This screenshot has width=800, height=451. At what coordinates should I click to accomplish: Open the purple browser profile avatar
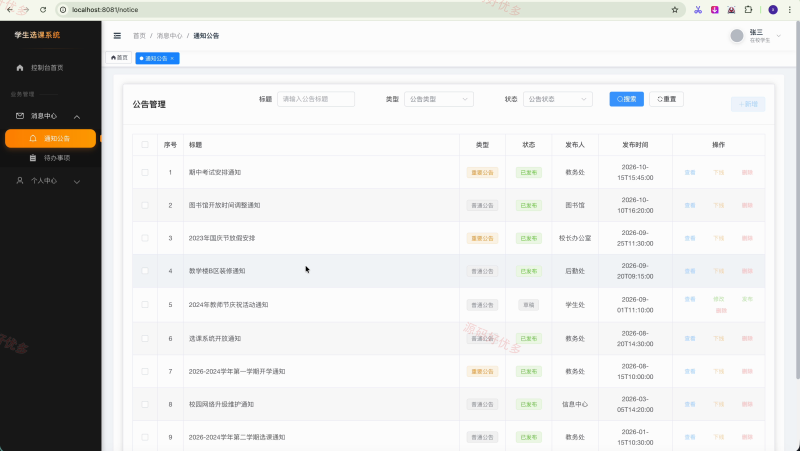(x=772, y=10)
